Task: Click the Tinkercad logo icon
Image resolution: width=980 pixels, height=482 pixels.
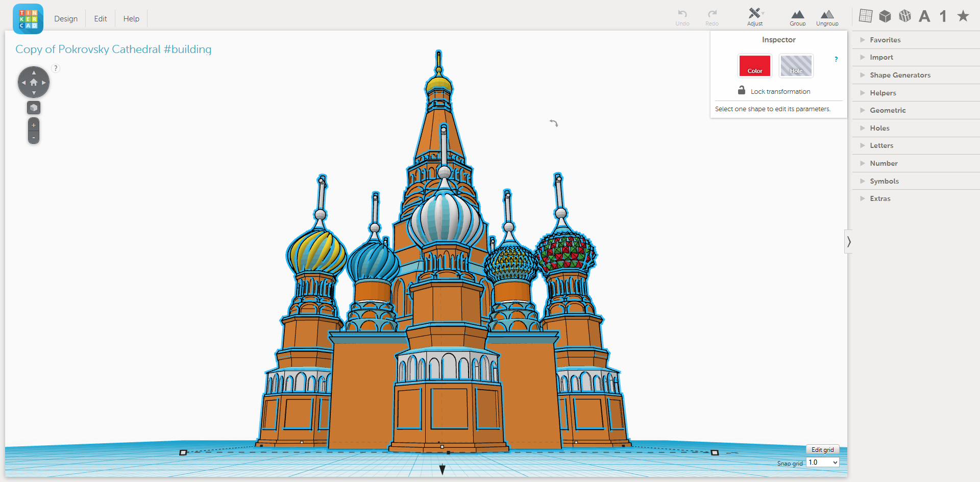Action: point(28,19)
